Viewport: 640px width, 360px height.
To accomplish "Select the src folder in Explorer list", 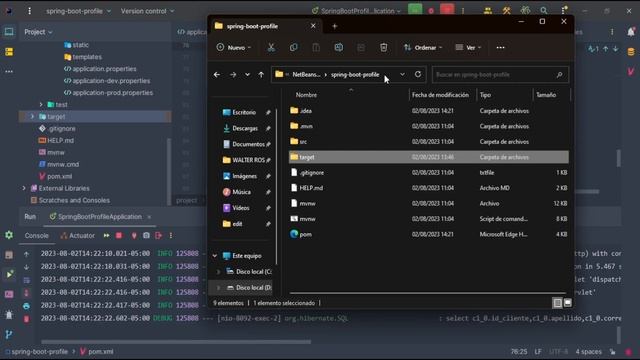I will [429, 142].
